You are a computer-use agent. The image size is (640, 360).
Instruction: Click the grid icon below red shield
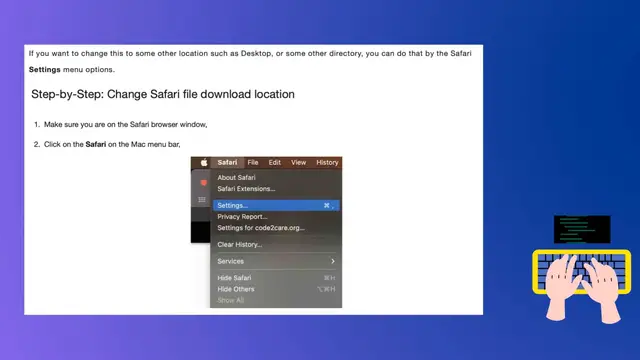click(202, 200)
